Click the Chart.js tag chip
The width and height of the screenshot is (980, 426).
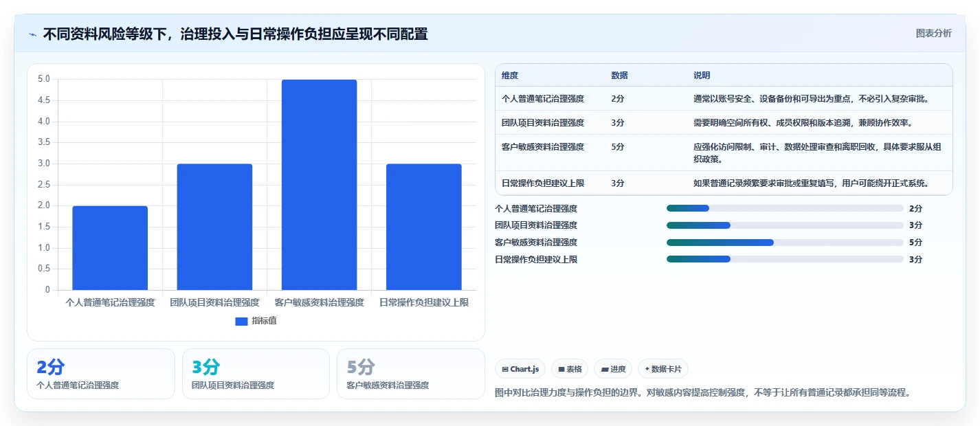coord(520,369)
